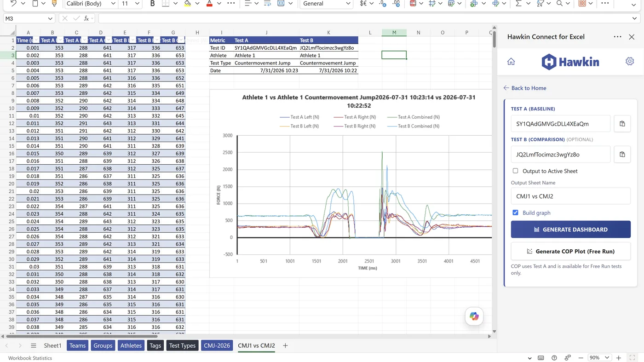
Task: Click the Copilot floating button
Action: point(474,316)
